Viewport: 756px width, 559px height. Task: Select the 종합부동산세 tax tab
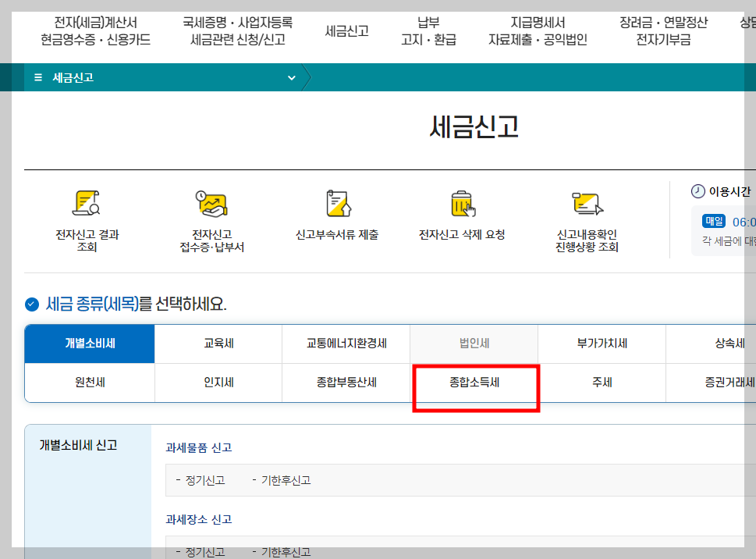[x=346, y=383]
